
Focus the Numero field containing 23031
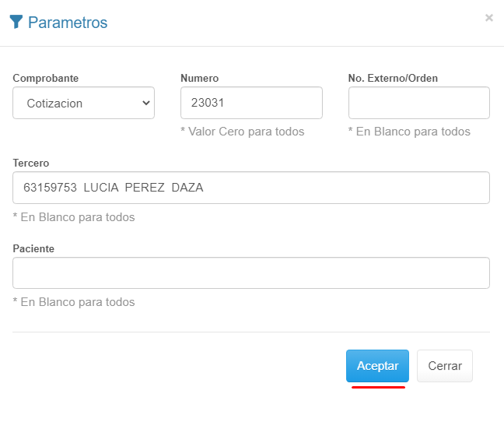pyautogui.click(x=251, y=103)
